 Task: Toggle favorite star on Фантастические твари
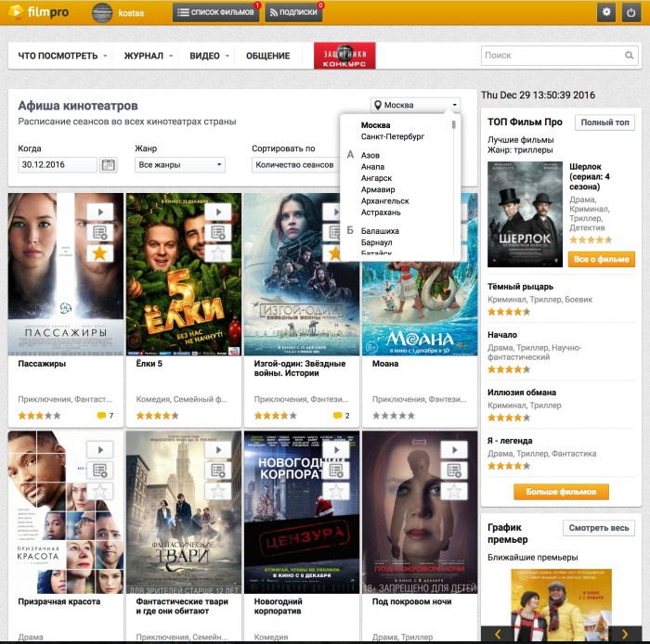[218, 491]
